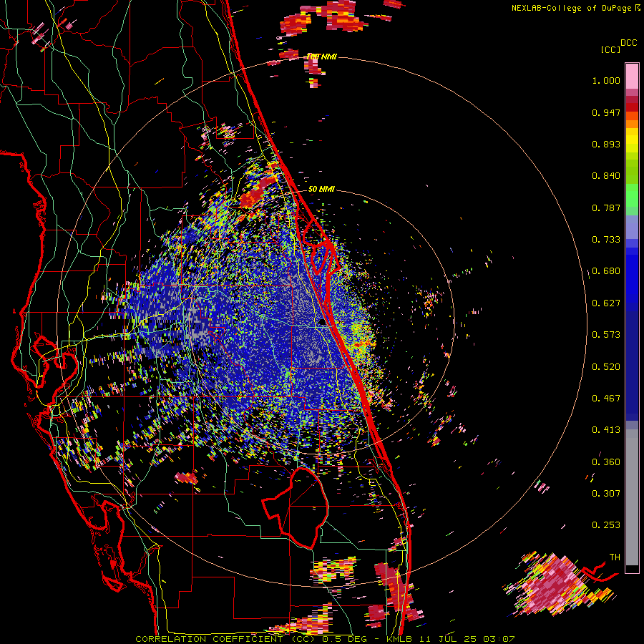This screenshot has width=644, height=644.
Task: Pick the gray color bar segment near 0.307
Action: coord(632,497)
